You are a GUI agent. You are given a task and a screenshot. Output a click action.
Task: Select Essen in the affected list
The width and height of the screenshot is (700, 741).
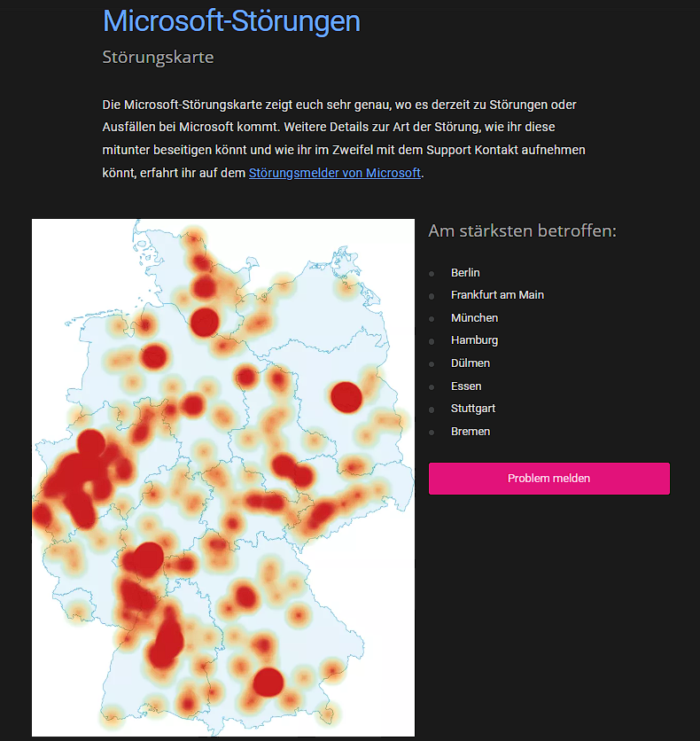466,386
